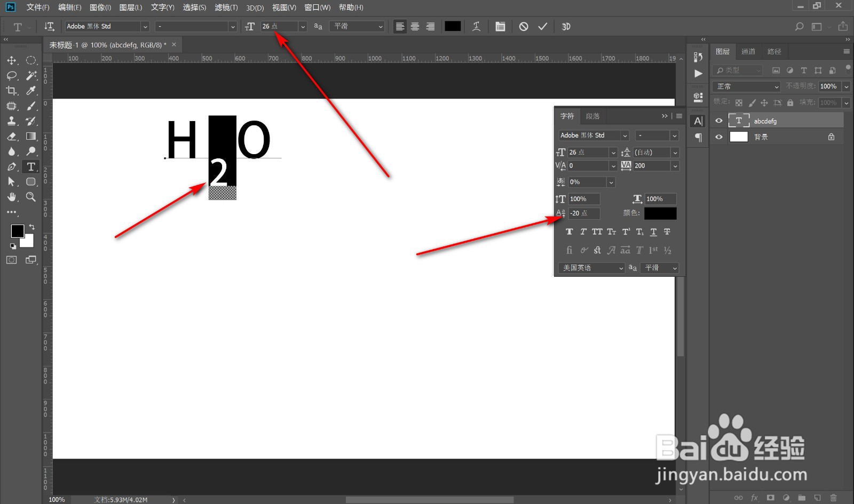
Task: Toggle Subscript in Character panel
Action: coord(639,232)
